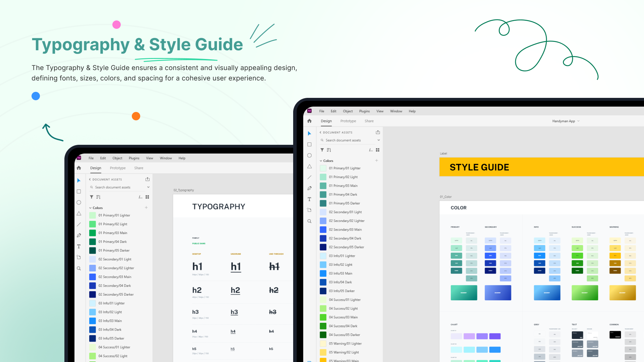Open Handyman App document title dropdown
The height and width of the screenshot is (362, 644).
566,121
